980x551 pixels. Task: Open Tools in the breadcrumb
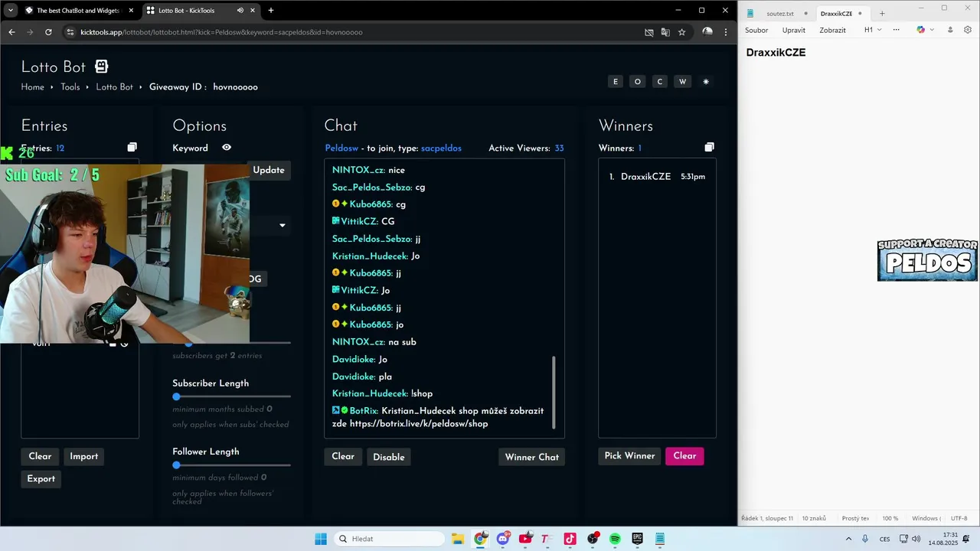tap(70, 87)
